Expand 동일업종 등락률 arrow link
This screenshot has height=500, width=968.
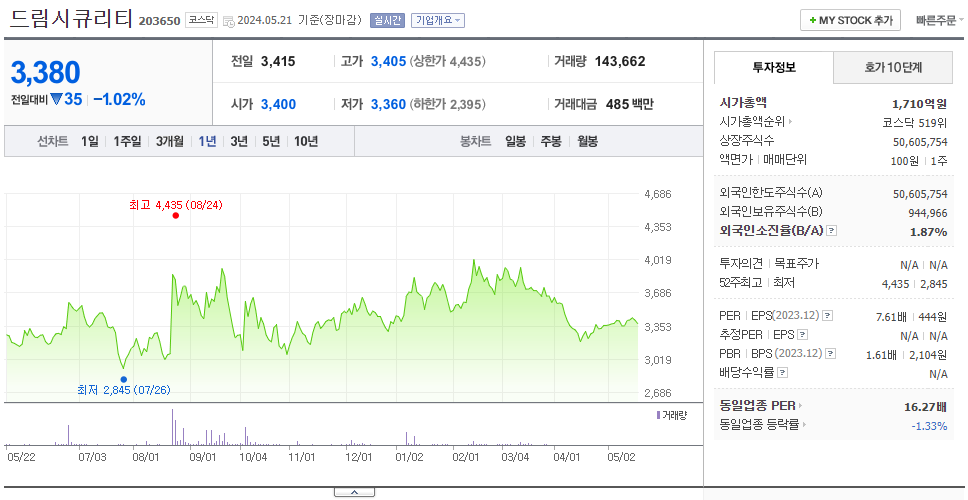804,425
